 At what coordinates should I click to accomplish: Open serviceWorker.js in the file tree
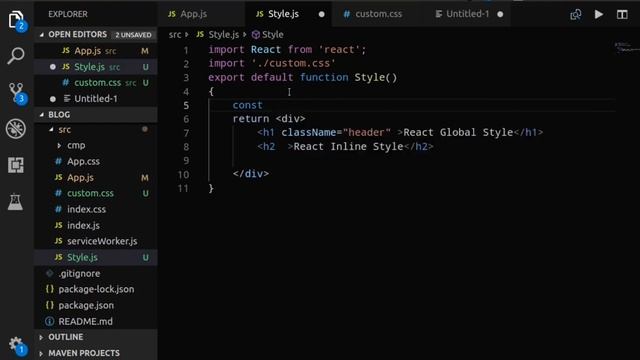click(96, 241)
